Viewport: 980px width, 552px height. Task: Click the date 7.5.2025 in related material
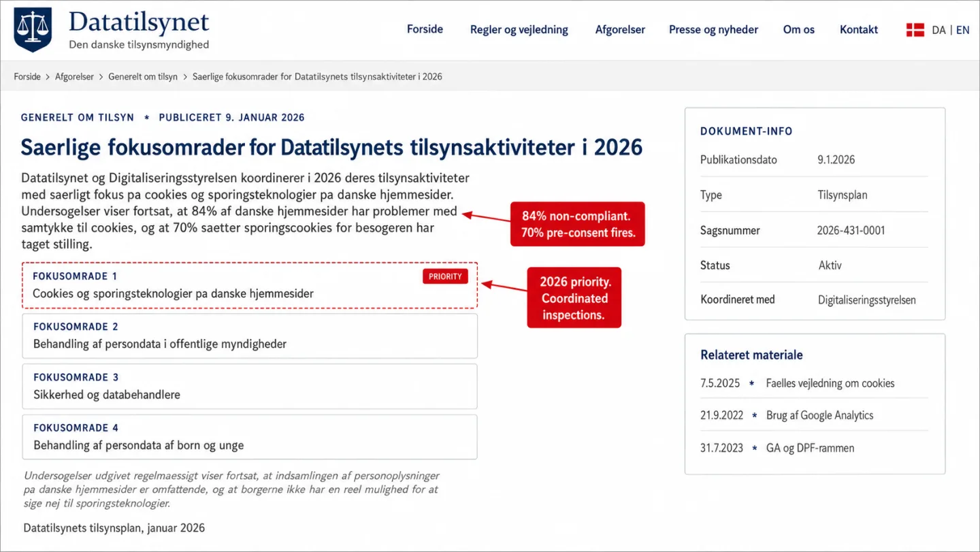click(720, 383)
